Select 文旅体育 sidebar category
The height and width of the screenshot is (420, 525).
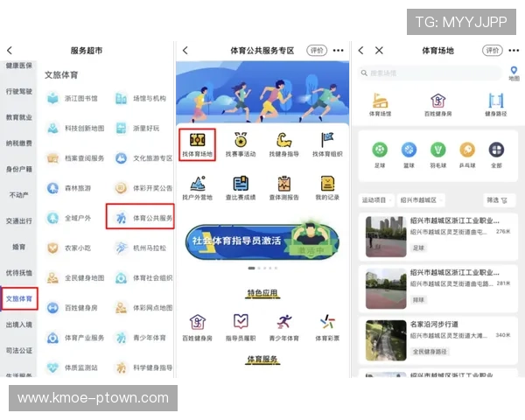(19, 298)
